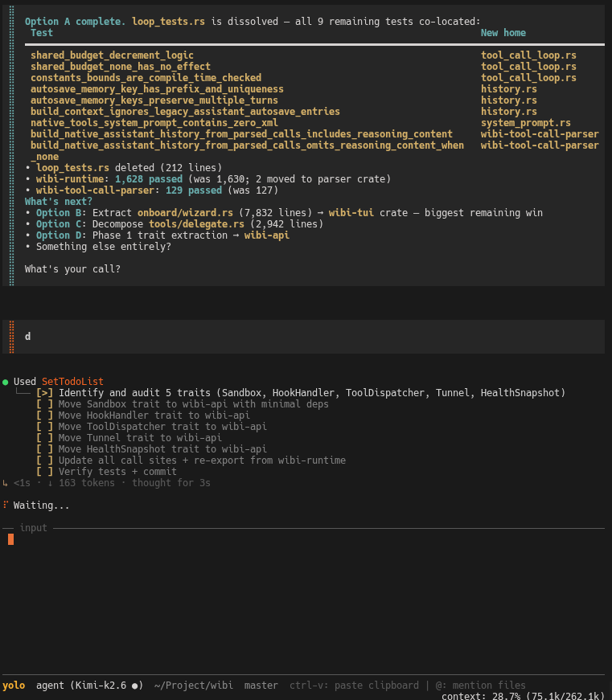Screen dimensions: 612x700
Task: Click 'Option D' label
Action: [59, 235]
